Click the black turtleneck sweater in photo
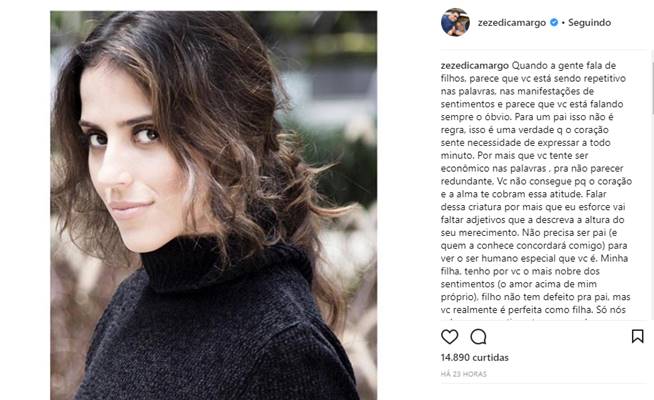654x400 pixels. 217,330
